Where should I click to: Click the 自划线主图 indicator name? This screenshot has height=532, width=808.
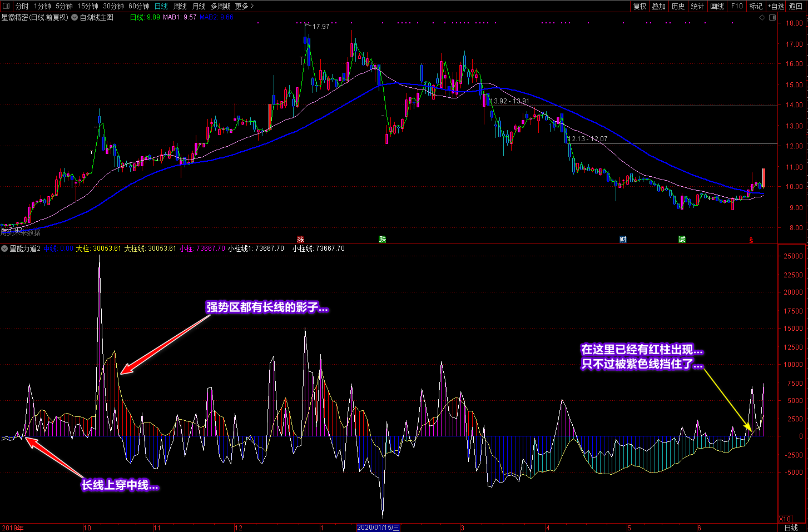click(97, 17)
